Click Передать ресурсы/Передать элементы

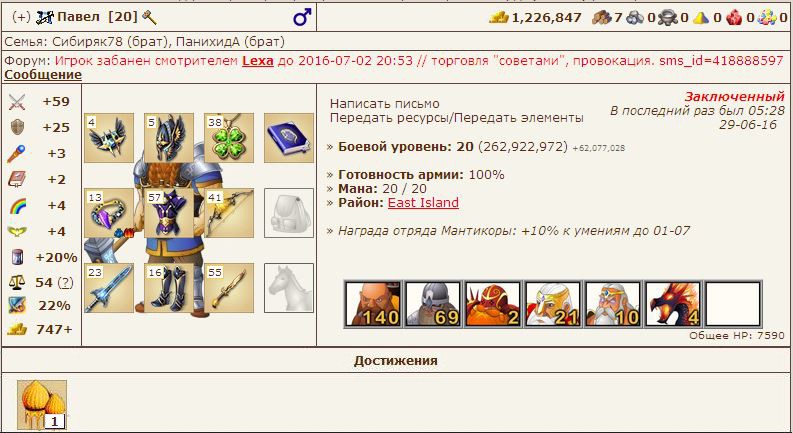[457, 118]
